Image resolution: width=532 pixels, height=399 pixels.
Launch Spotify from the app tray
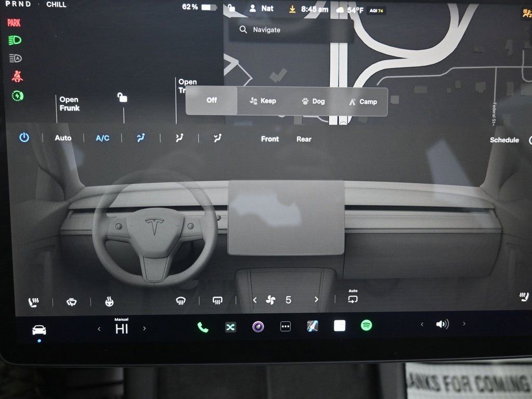[x=367, y=327]
